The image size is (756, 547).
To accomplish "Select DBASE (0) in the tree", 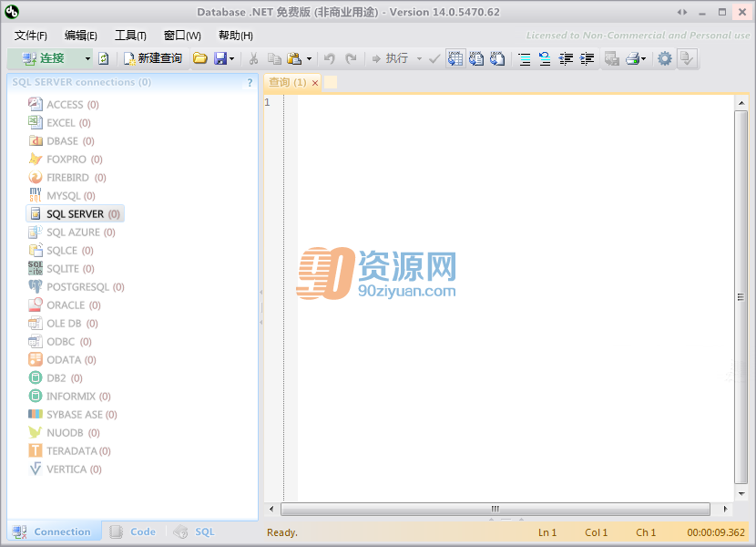I will (61, 141).
